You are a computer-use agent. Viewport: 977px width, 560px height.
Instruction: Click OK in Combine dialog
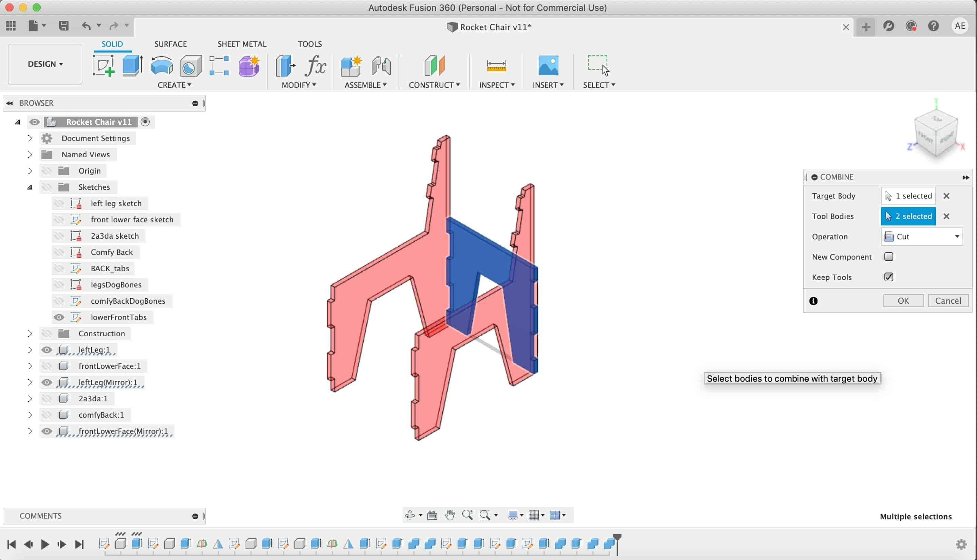pyautogui.click(x=903, y=301)
